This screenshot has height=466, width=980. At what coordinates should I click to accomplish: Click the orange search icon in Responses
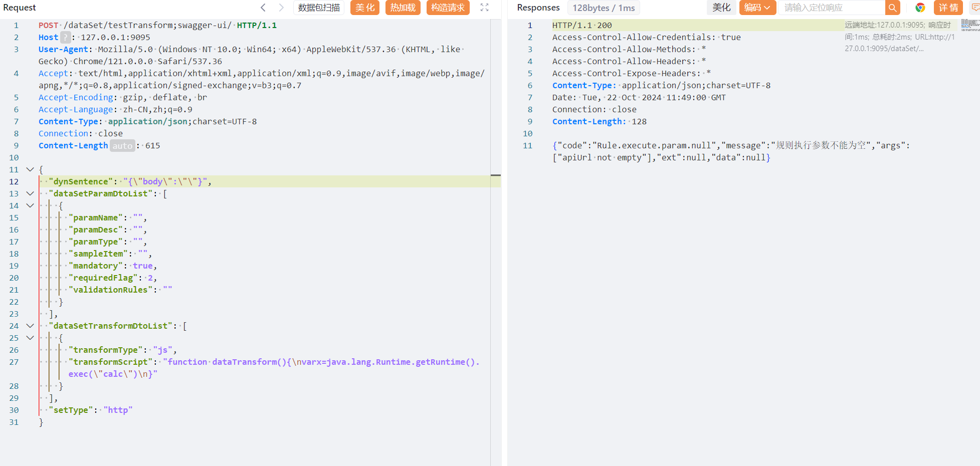pyautogui.click(x=893, y=8)
